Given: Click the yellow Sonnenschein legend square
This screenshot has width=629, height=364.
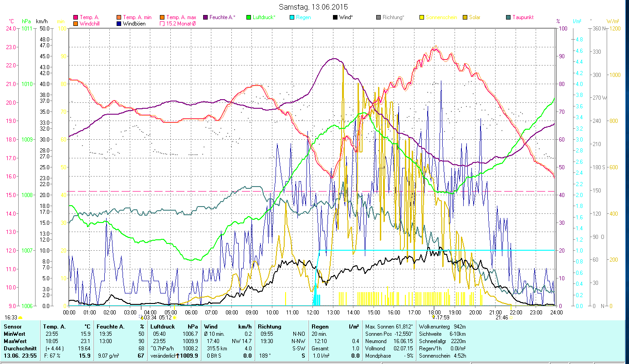Looking at the screenshot, I should click(421, 17).
